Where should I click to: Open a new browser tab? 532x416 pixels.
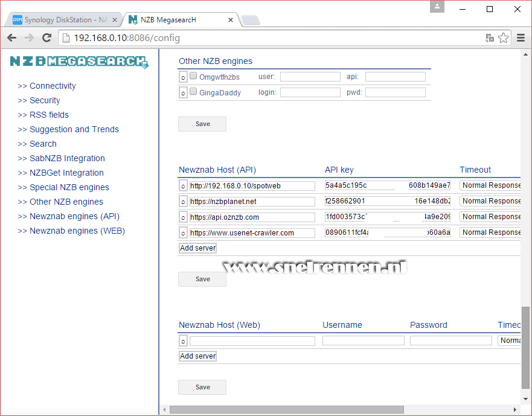pyautogui.click(x=251, y=21)
